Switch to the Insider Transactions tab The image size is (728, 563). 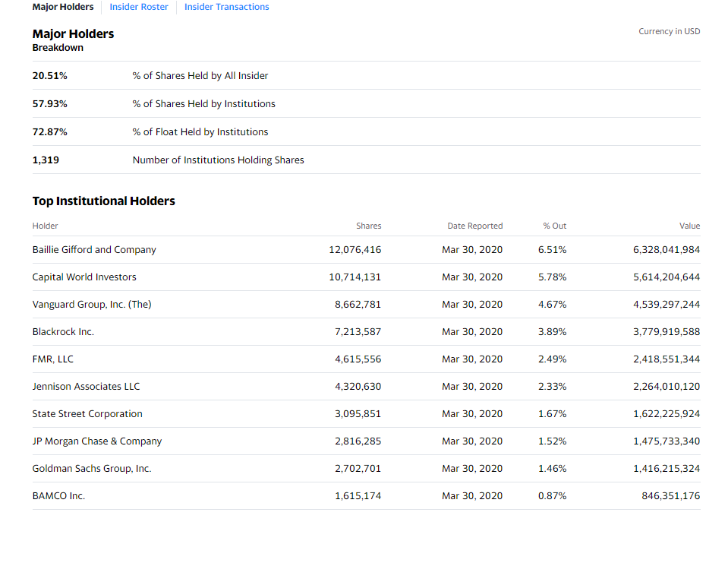coord(226,7)
